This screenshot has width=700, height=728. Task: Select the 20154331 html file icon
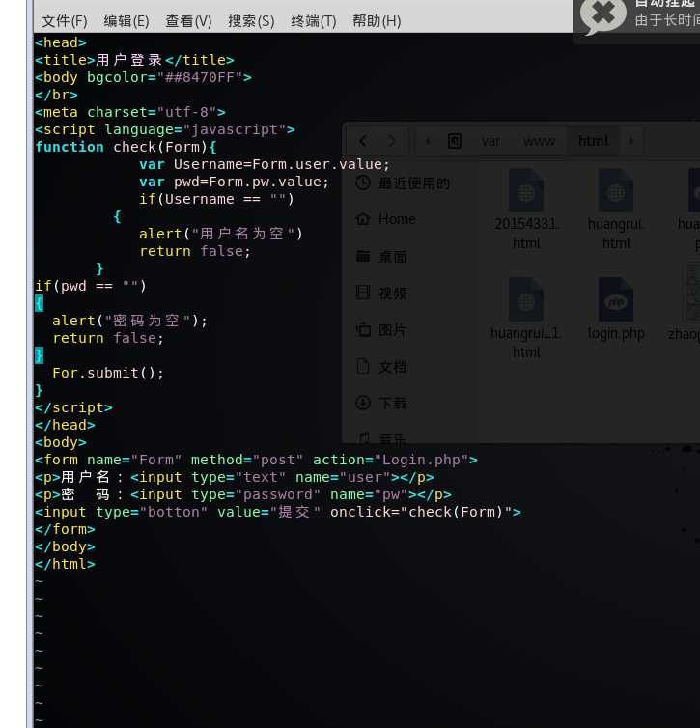click(x=526, y=190)
